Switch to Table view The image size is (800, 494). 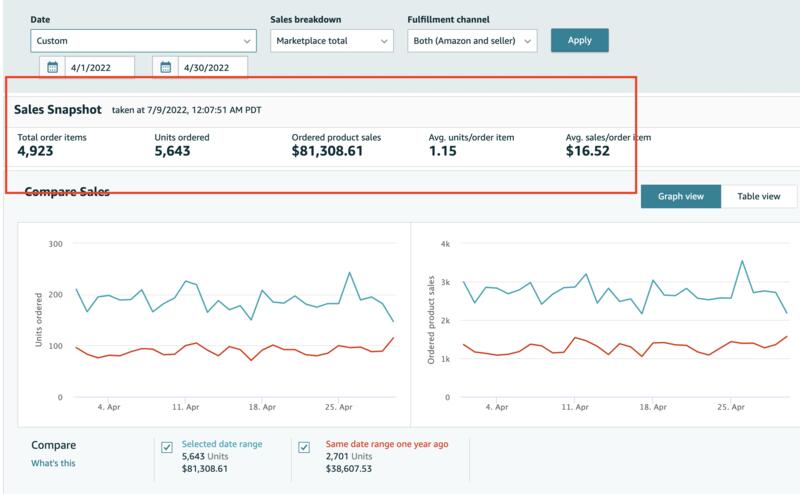pos(759,196)
